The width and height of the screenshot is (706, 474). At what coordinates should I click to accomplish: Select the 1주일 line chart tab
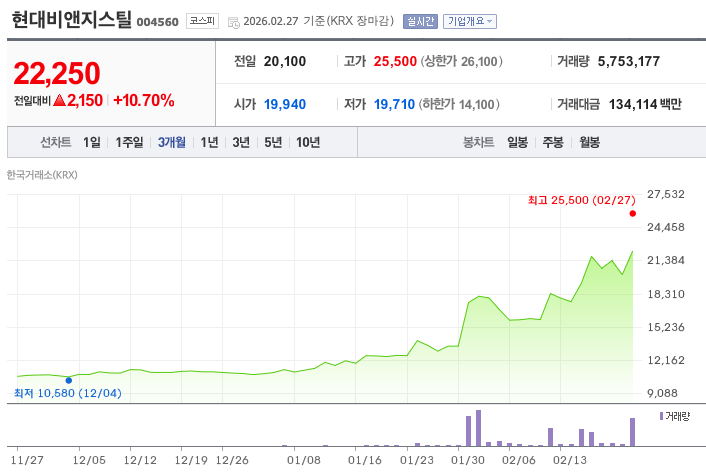129,142
